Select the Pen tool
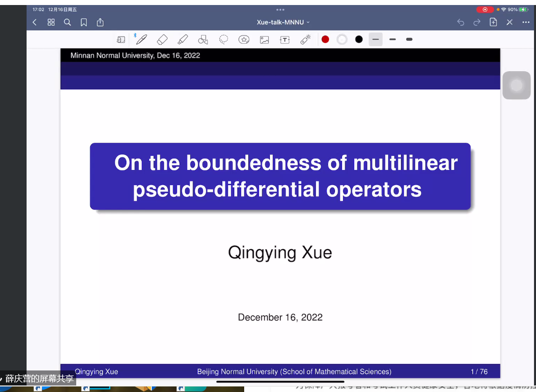This screenshot has height=392, width=536. pyautogui.click(x=141, y=39)
